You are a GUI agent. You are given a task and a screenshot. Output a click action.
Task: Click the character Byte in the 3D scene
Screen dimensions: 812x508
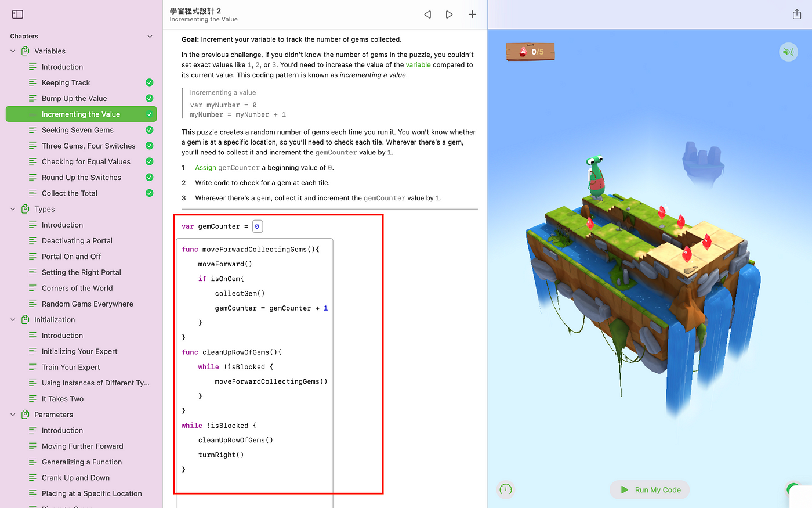coord(595,177)
